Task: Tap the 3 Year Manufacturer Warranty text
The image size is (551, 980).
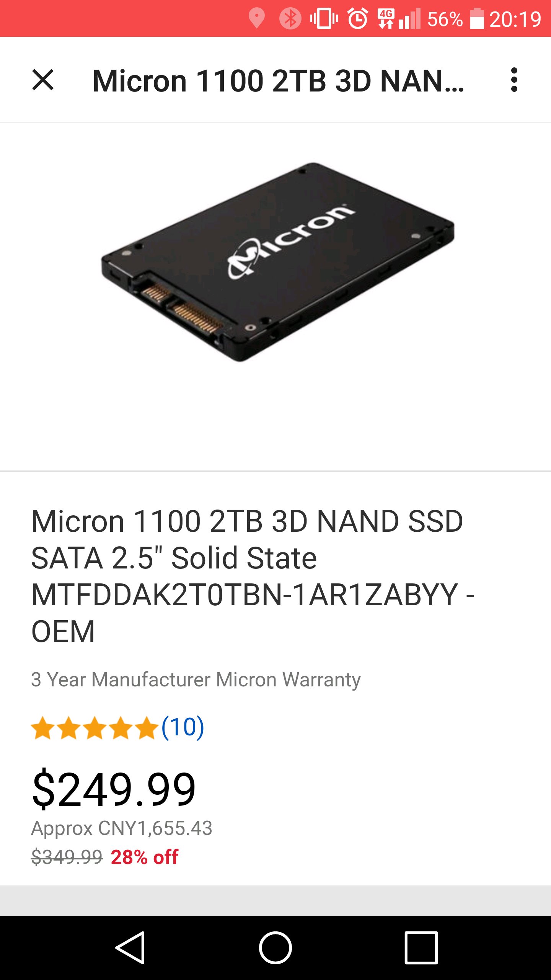Action: click(x=196, y=680)
